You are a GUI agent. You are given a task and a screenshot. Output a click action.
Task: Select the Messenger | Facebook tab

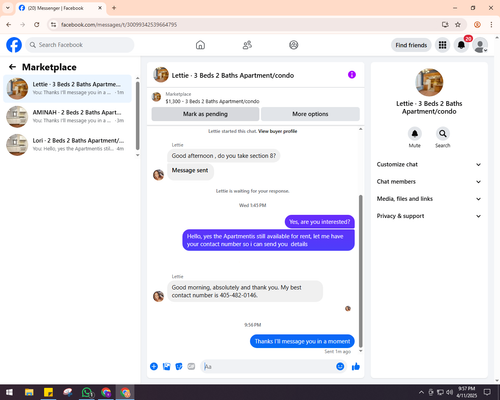tap(61, 8)
